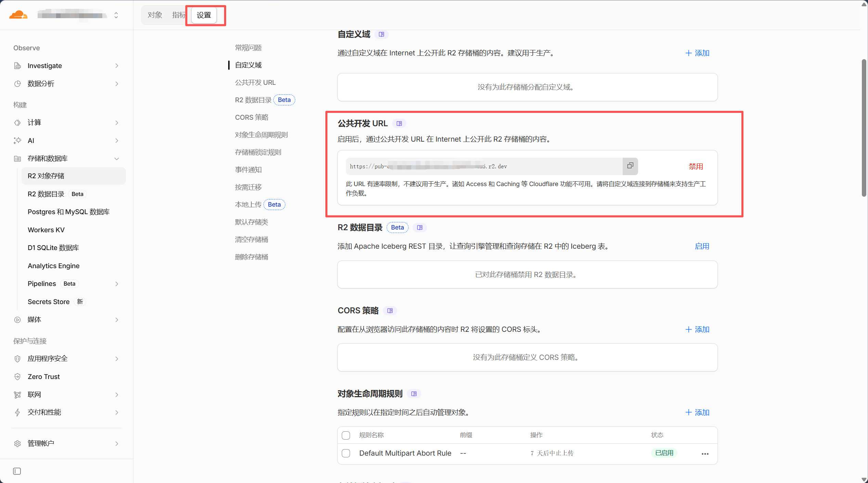Click the Cloudflare logo
The image size is (868, 483).
click(18, 15)
